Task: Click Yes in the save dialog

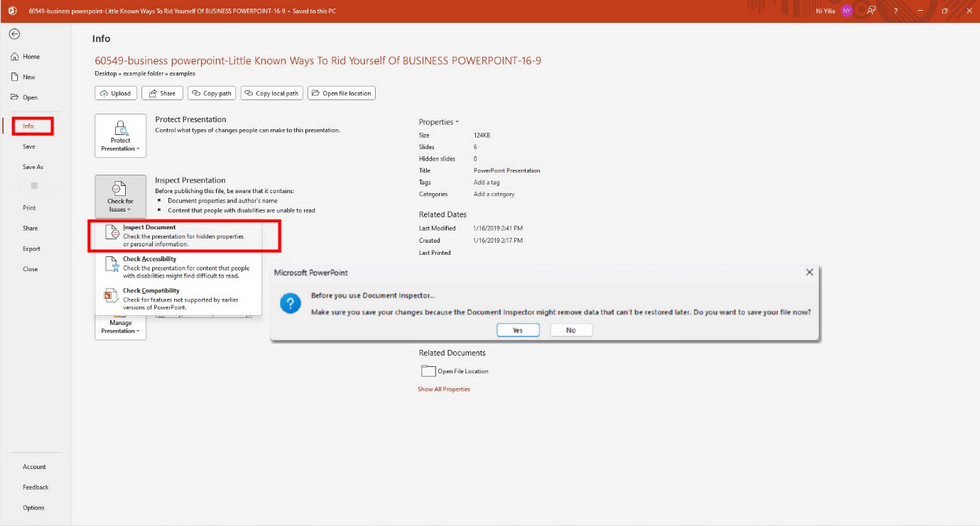Action: (517, 330)
